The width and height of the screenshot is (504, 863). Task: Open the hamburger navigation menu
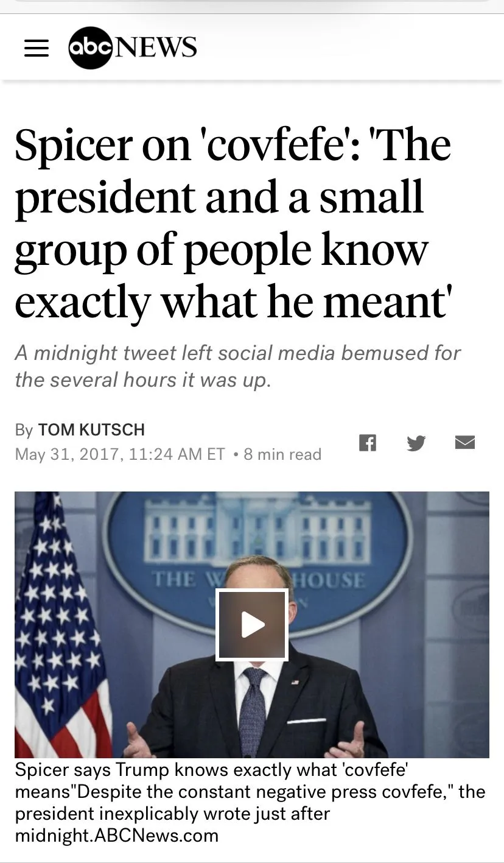[x=37, y=48]
